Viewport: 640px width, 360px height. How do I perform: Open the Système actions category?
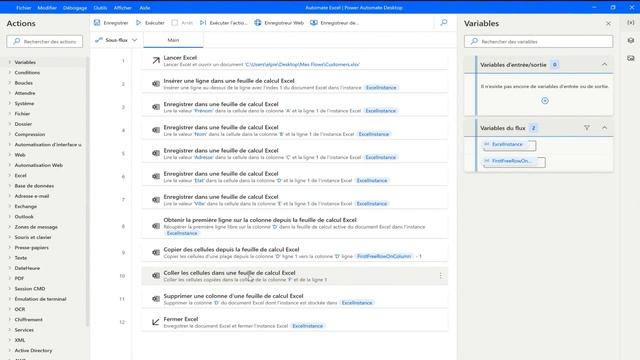[24, 103]
